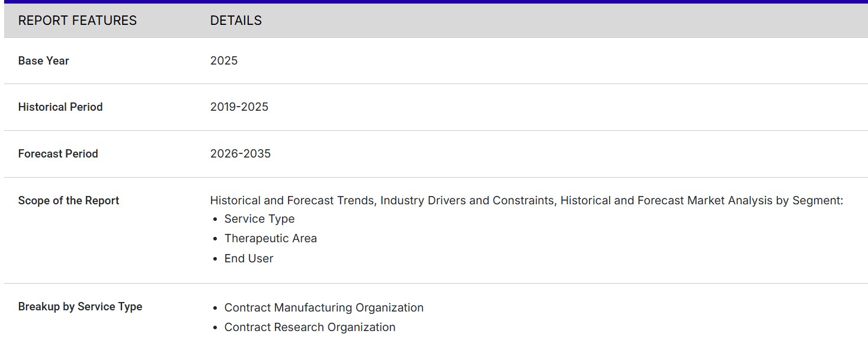Click the bullet dot before Therapeutic Area
This screenshot has width=868, height=350.
pyautogui.click(x=215, y=239)
